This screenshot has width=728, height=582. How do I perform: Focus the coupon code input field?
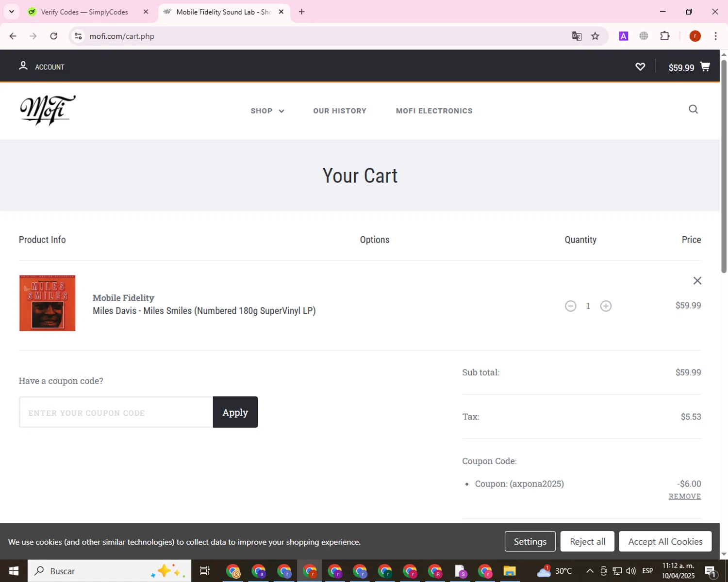[116, 412]
